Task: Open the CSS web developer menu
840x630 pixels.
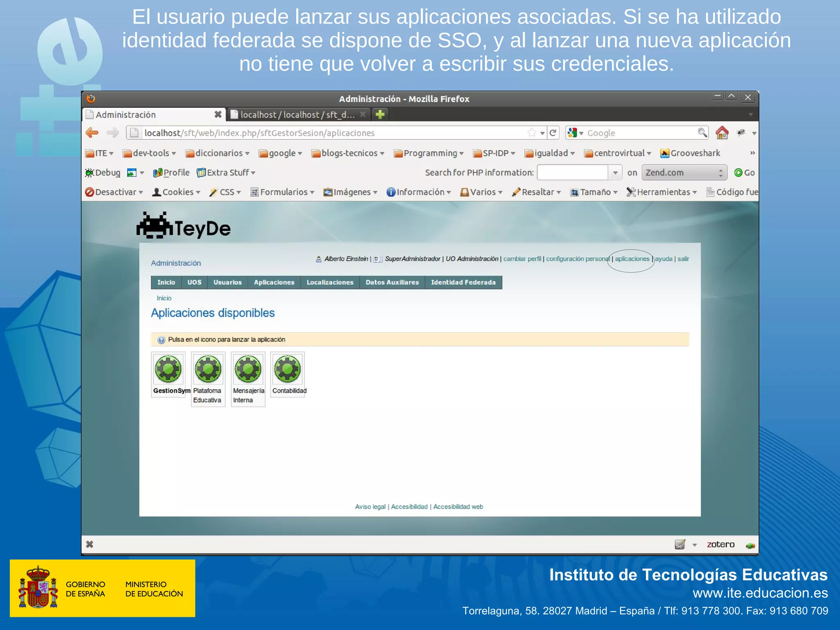Action: [225, 192]
